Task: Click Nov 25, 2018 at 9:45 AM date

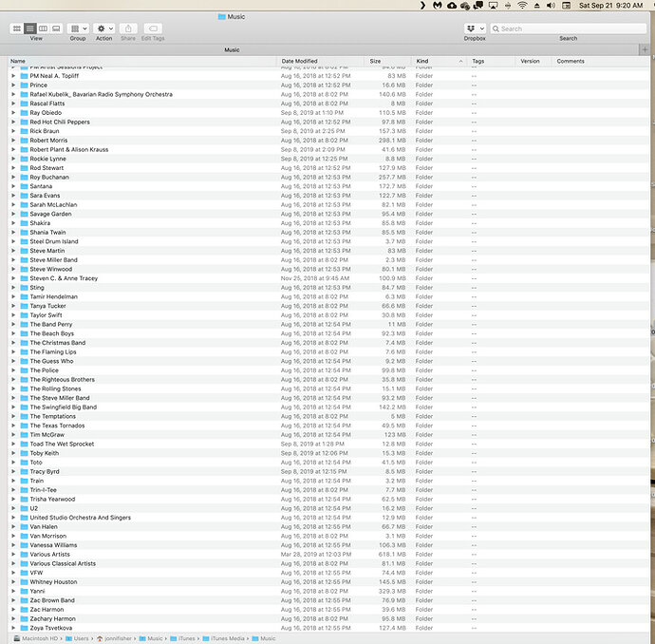Action: coord(315,278)
